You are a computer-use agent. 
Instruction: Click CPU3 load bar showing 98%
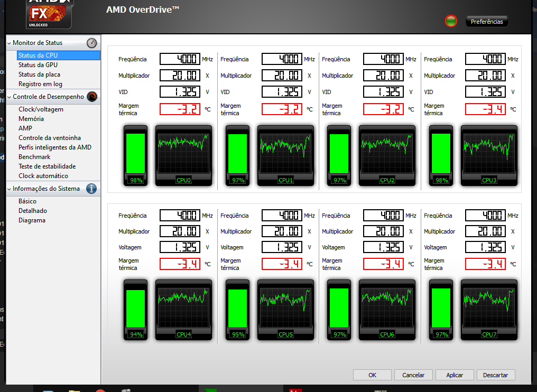pyautogui.click(x=441, y=155)
